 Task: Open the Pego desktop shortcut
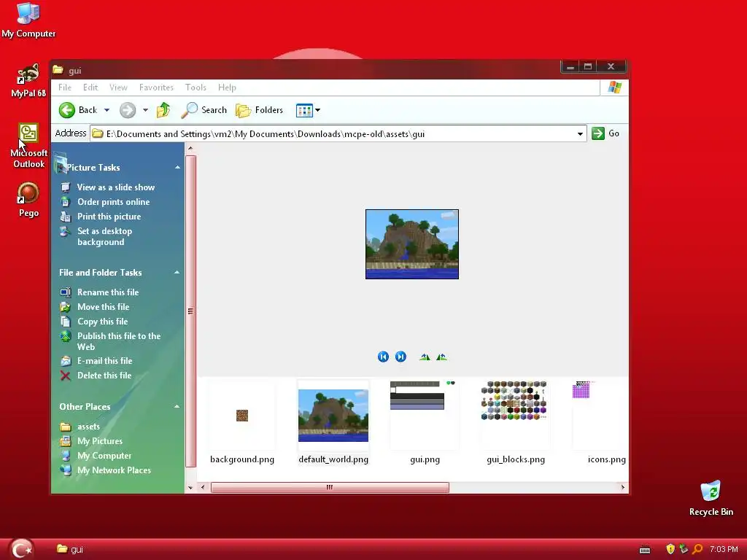click(28, 200)
